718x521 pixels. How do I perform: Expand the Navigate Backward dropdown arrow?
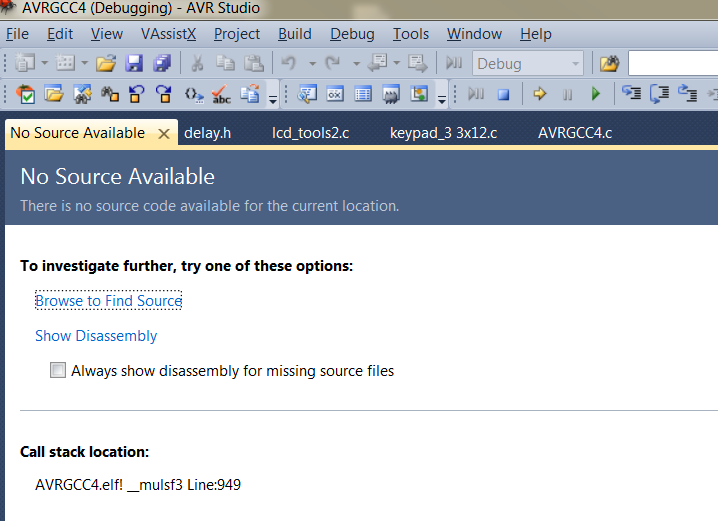(x=397, y=63)
